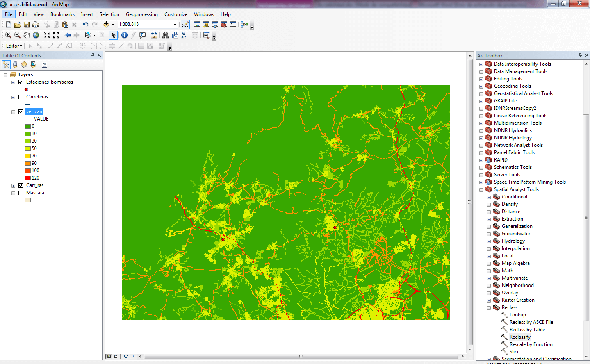Open the Find binoculars tool

tap(165, 35)
